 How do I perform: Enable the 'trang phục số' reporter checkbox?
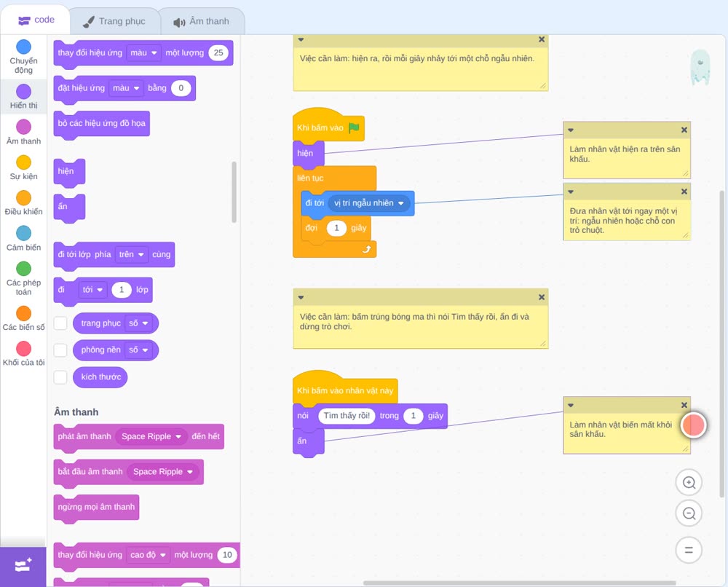pos(60,323)
